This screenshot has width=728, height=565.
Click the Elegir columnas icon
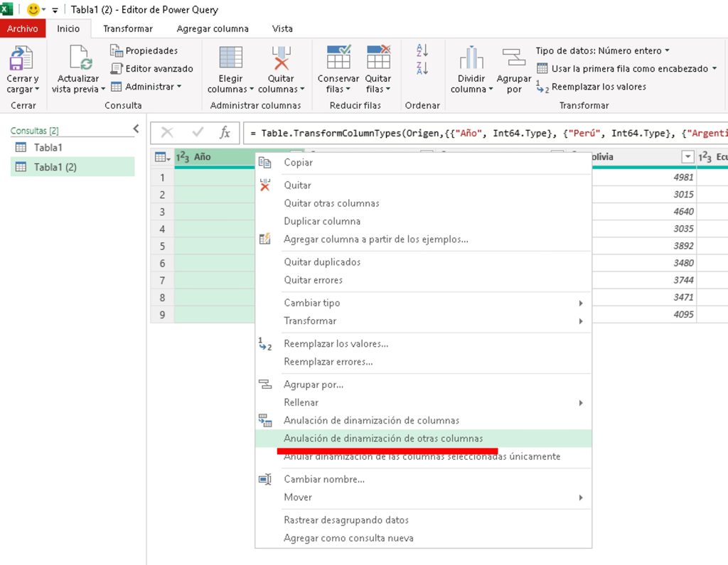pyautogui.click(x=231, y=58)
